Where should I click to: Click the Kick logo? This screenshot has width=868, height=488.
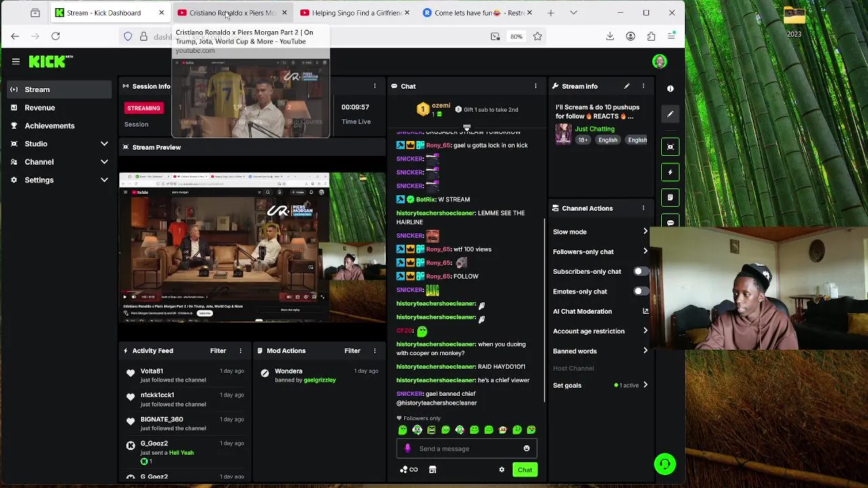pos(50,62)
